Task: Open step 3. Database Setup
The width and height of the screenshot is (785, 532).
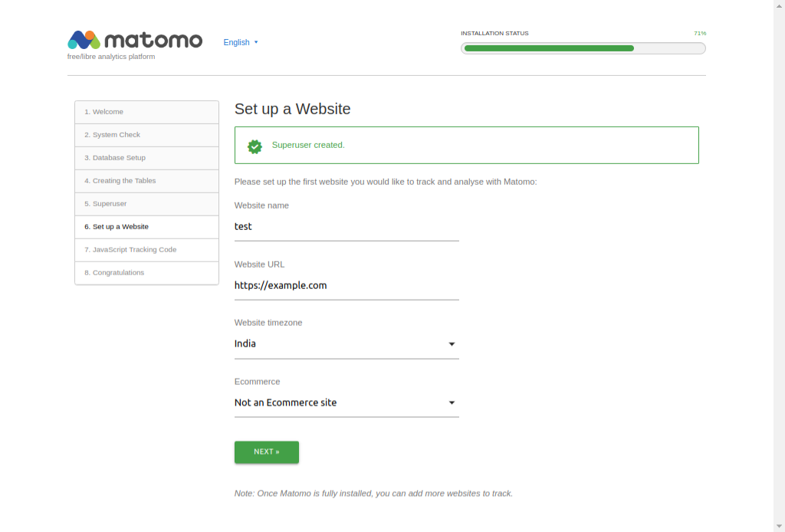Action: pos(146,158)
